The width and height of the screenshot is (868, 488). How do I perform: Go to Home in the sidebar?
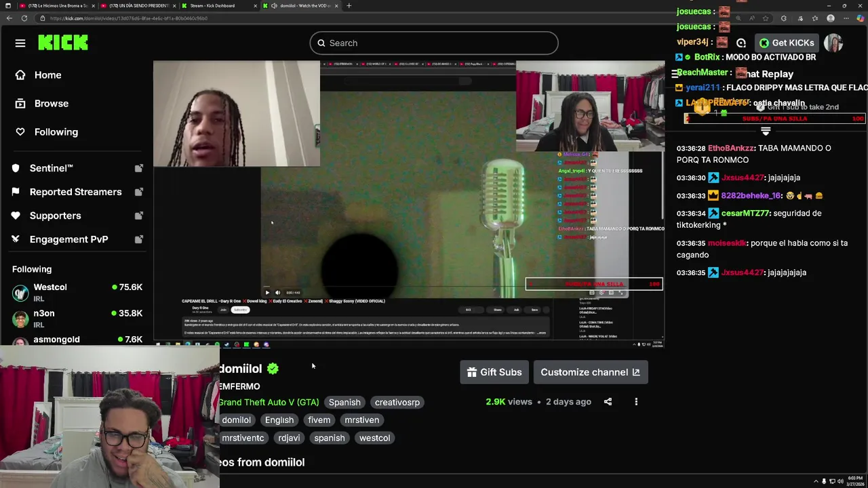[x=48, y=75]
